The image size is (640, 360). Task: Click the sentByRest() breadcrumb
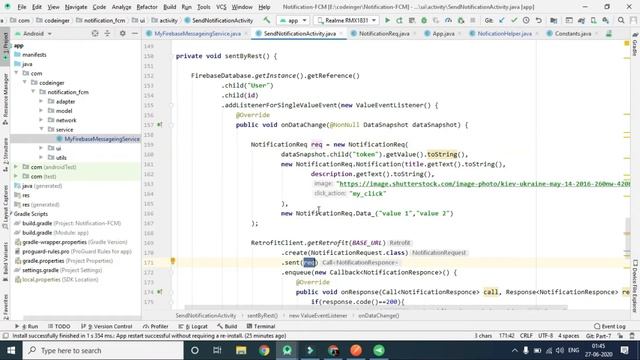pyautogui.click(x=262, y=316)
